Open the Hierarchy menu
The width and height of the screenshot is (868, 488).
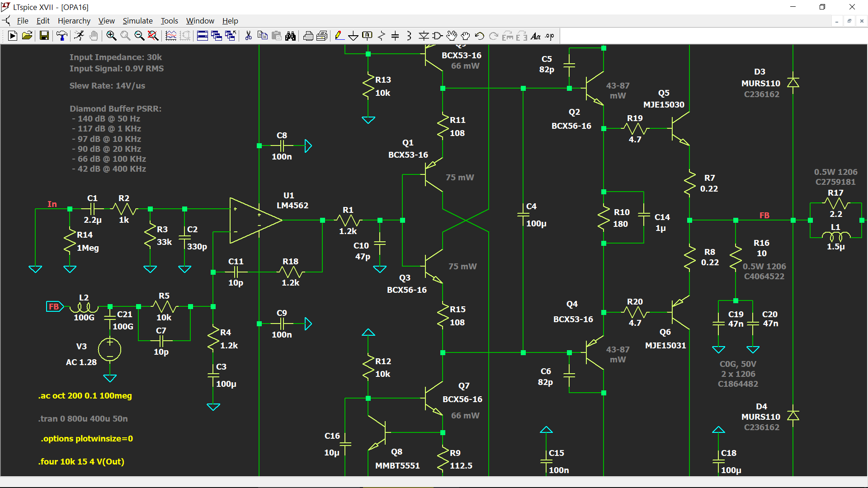point(74,21)
